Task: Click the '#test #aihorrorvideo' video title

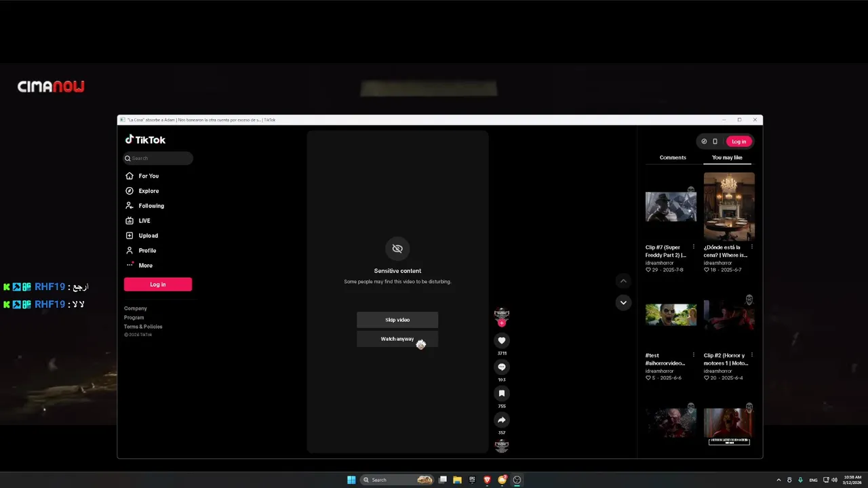Action: coord(665,359)
